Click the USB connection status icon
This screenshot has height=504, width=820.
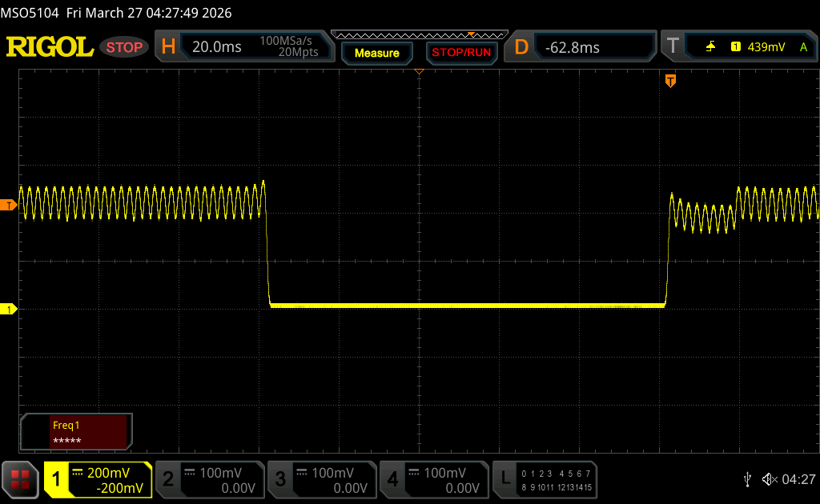click(747, 479)
